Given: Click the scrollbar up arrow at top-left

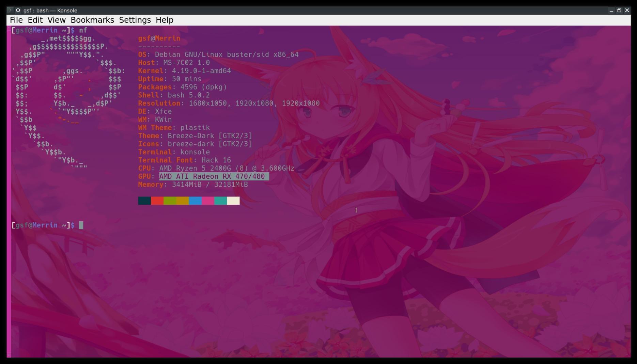Looking at the screenshot, I should [x=9, y=29].
